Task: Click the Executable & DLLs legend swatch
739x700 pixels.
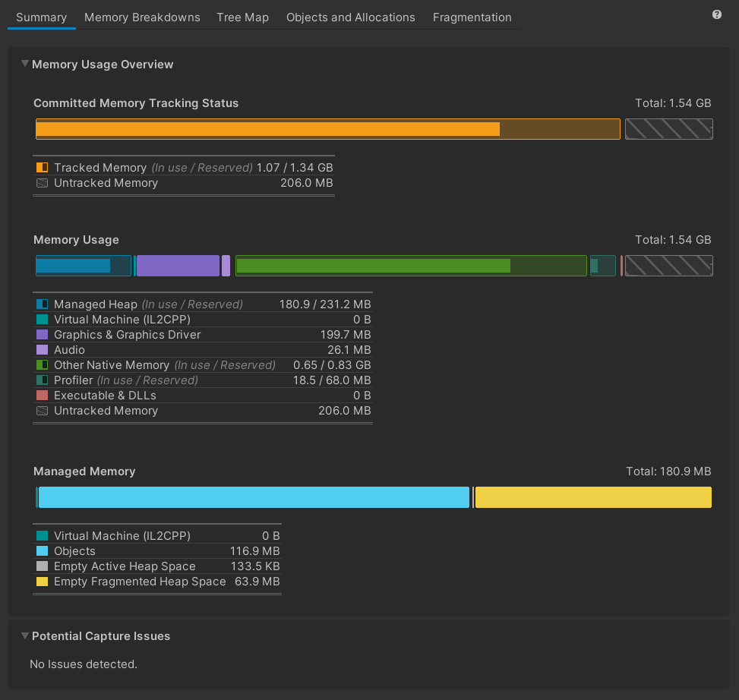Action: coord(43,396)
